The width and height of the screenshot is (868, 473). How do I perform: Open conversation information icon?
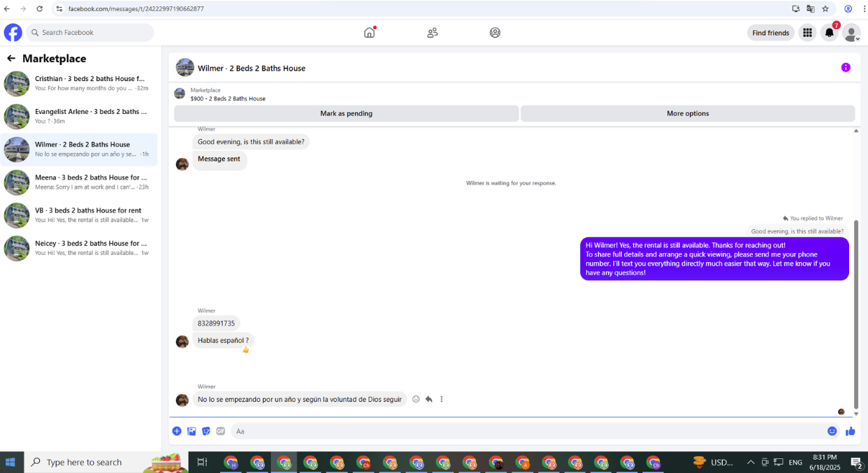pyautogui.click(x=846, y=68)
